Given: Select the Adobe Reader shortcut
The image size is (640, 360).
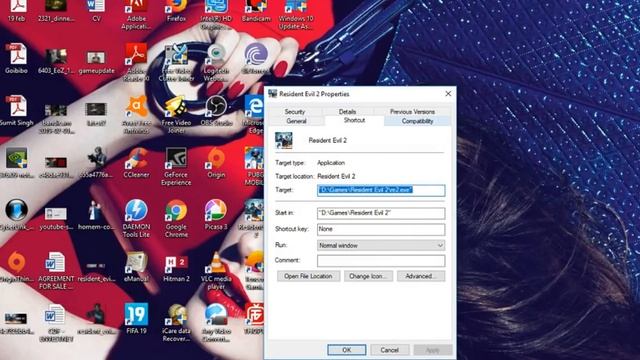Looking at the screenshot, I should point(136,62).
